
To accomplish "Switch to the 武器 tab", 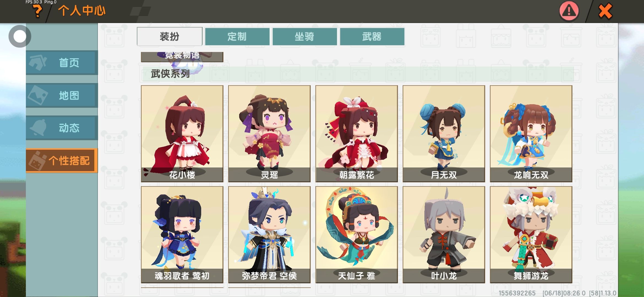I will (x=372, y=36).
